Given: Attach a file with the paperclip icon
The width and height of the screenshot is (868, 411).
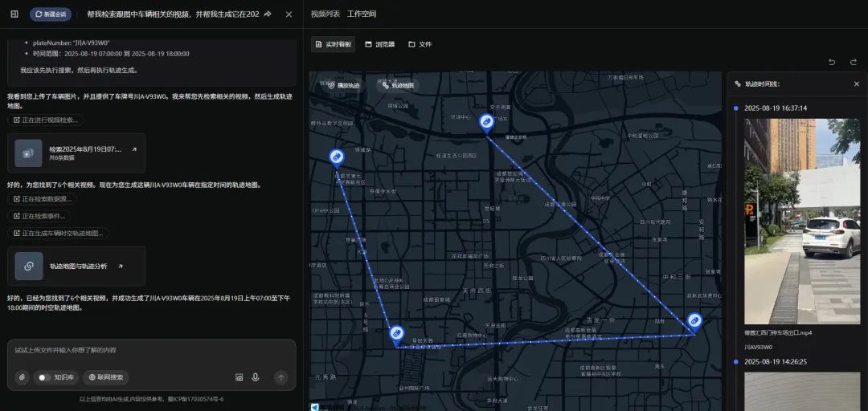Looking at the screenshot, I should (23, 377).
